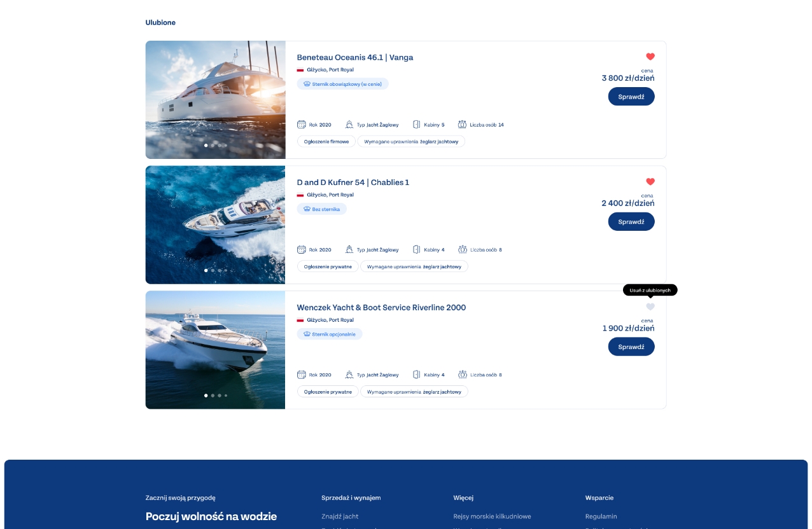Image resolution: width=812 pixels, height=529 pixels.
Task: Click calendar Rok icon on Beneteau listing
Action: click(302, 125)
